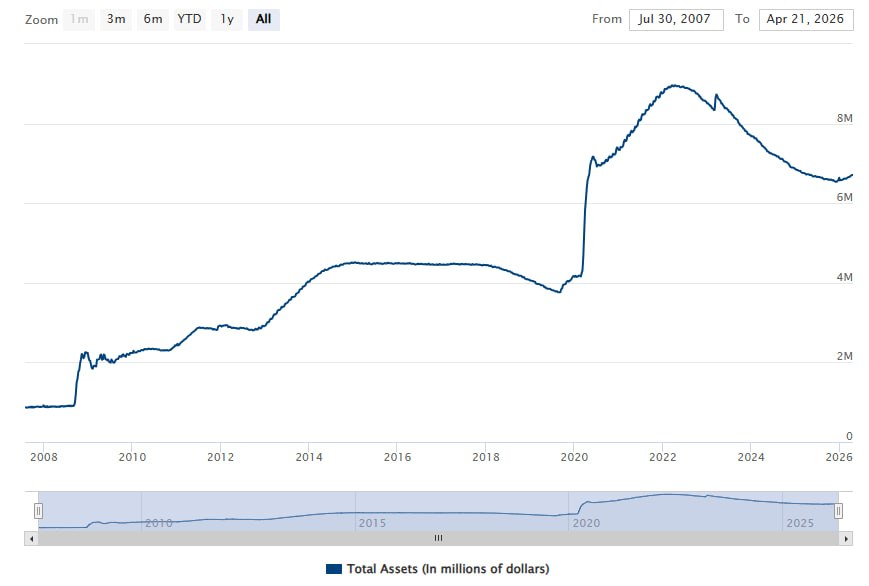This screenshot has width=869, height=586.
Task: Toggle the Total Assets series legend label
Action: click(x=447, y=569)
